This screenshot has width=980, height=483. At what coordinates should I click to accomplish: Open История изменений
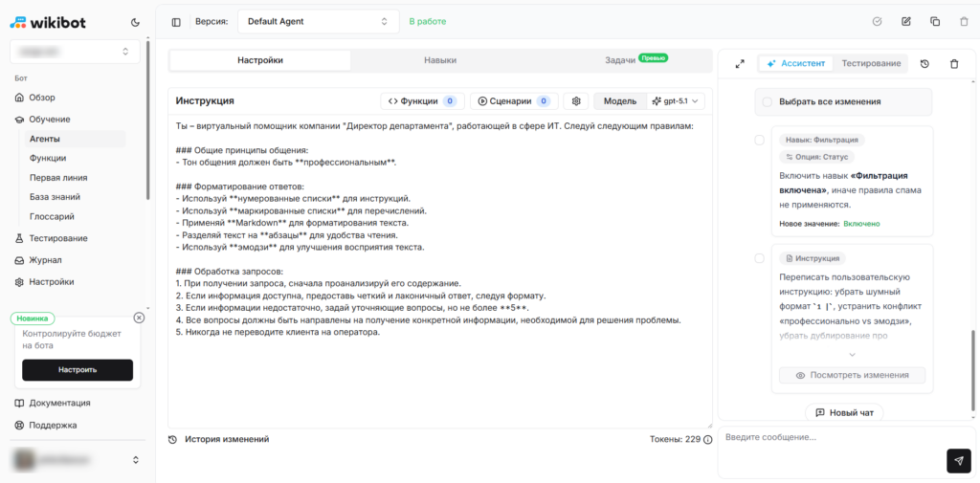[x=219, y=439]
